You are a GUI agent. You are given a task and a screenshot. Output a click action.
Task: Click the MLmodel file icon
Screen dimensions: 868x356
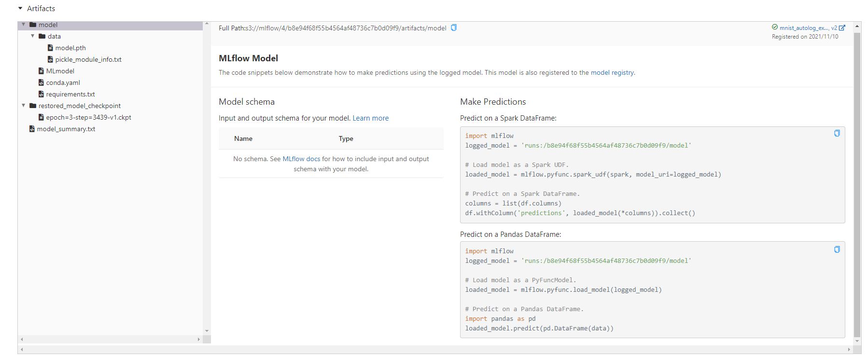pos(41,71)
